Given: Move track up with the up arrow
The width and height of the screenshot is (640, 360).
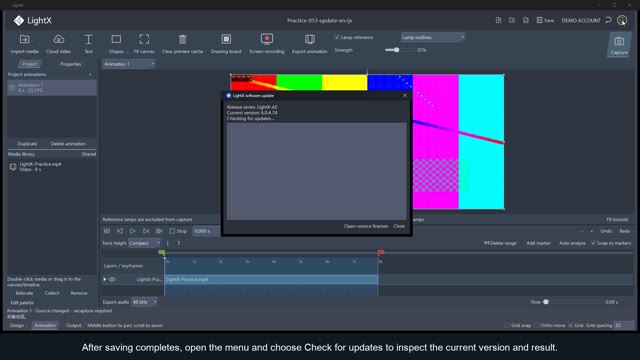Looking at the screenshot, I should (x=178, y=243).
